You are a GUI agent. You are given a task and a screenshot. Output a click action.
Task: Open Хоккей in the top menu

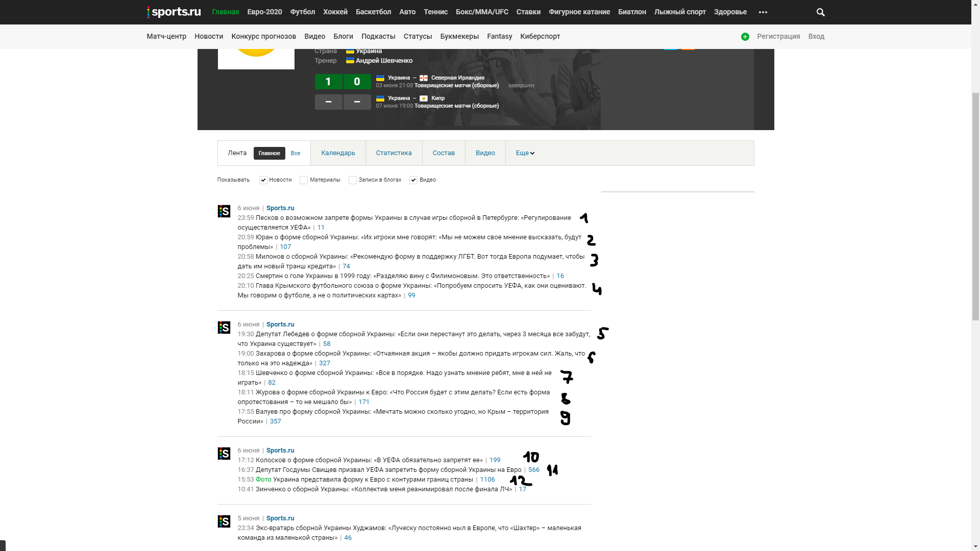point(335,12)
